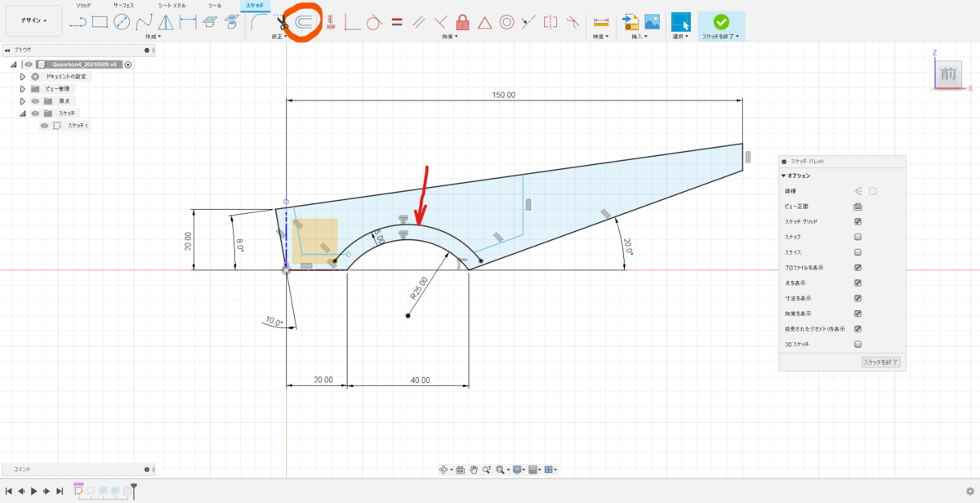
Task: Apply the Symmetry constraint
Action: click(550, 22)
